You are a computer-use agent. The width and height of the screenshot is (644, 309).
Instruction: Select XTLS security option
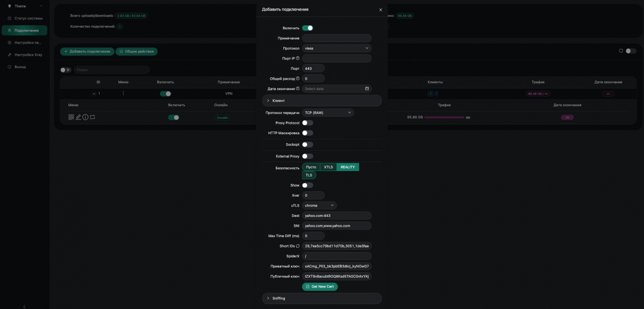[x=328, y=167]
